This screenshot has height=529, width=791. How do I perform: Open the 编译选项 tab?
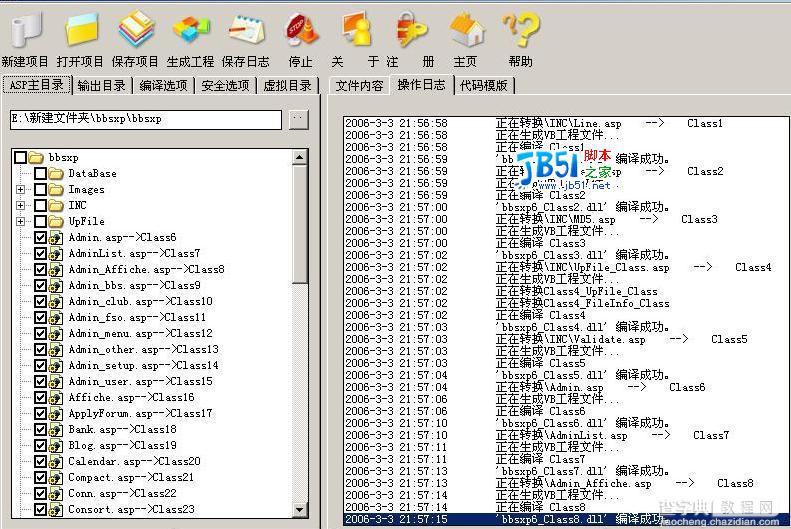(163, 85)
